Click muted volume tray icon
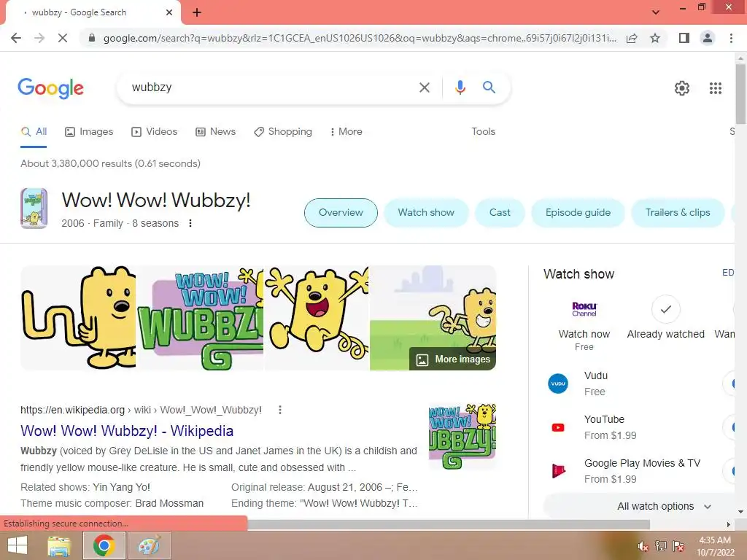 (643, 545)
